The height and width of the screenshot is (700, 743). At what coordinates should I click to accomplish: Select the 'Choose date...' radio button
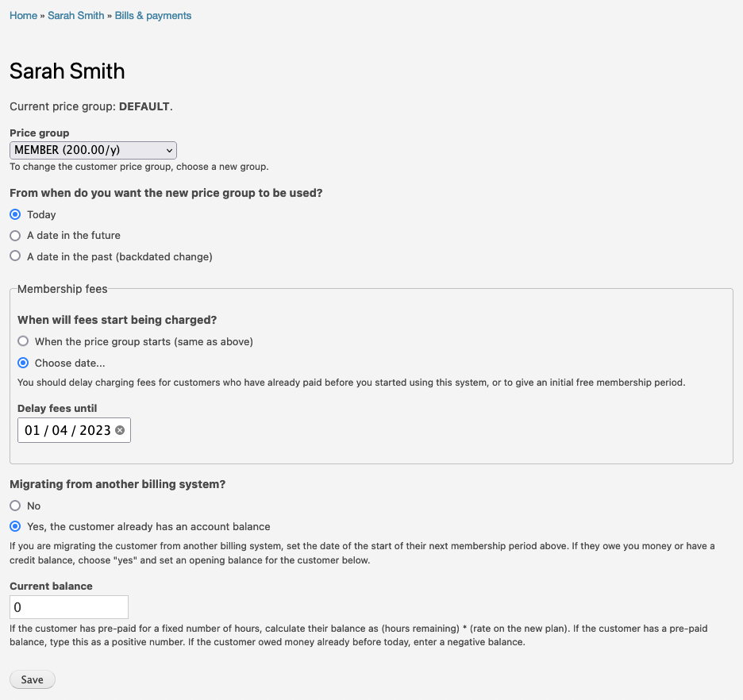point(23,363)
